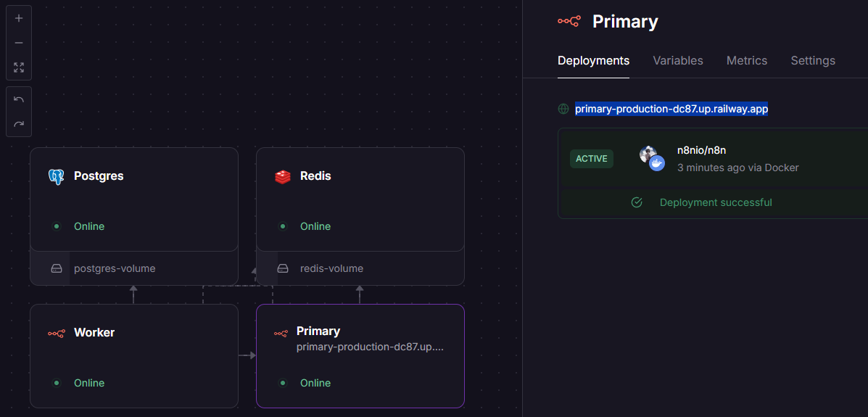
Task: Click the Postgres elephant icon
Action: click(56, 177)
